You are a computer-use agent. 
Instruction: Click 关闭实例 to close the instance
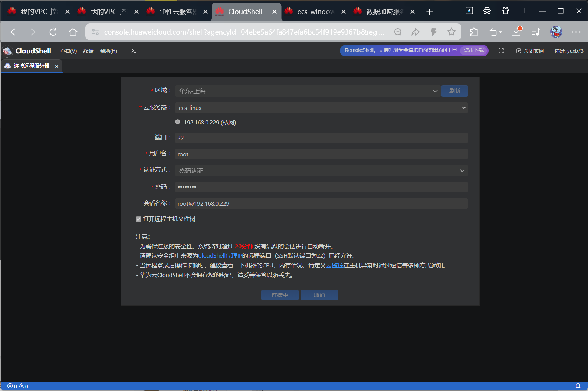(530, 51)
